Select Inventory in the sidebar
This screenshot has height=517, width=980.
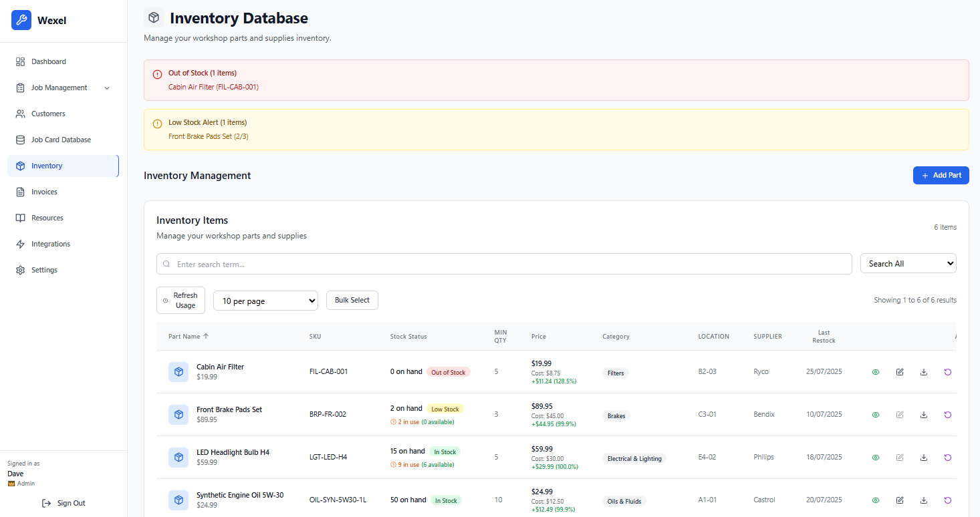(x=63, y=166)
